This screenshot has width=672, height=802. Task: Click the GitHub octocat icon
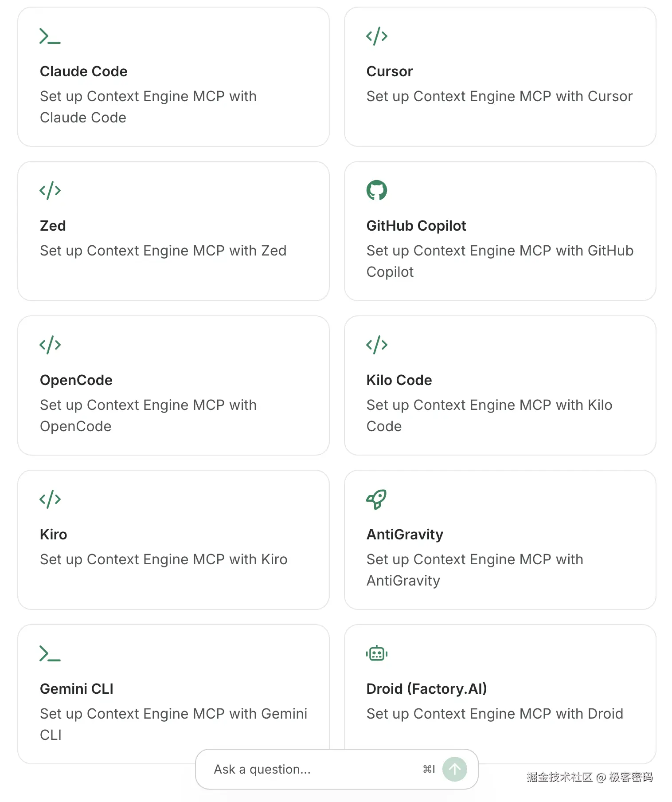pyautogui.click(x=376, y=190)
